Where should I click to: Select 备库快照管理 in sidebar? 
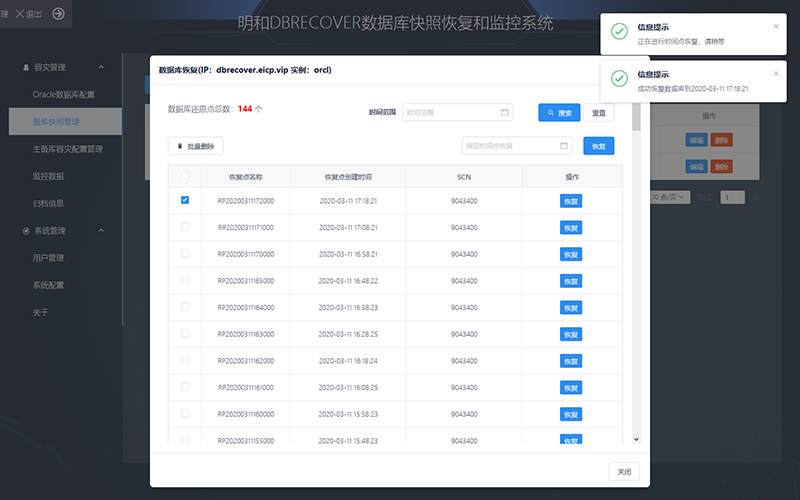click(65, 121)
